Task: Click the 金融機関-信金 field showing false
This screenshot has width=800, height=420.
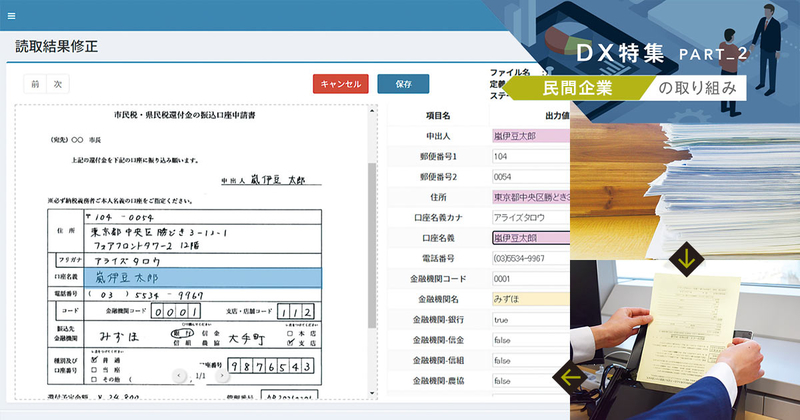Action: [531, 340]
